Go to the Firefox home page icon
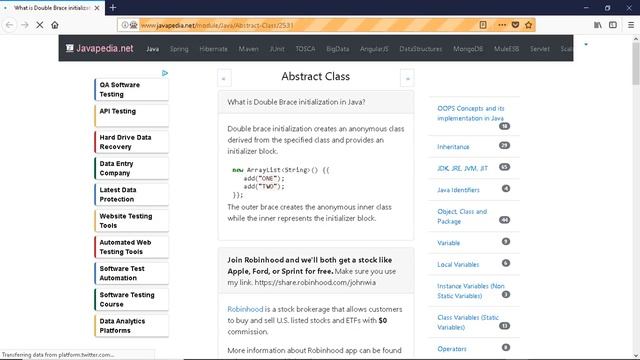 click(55, 25)
